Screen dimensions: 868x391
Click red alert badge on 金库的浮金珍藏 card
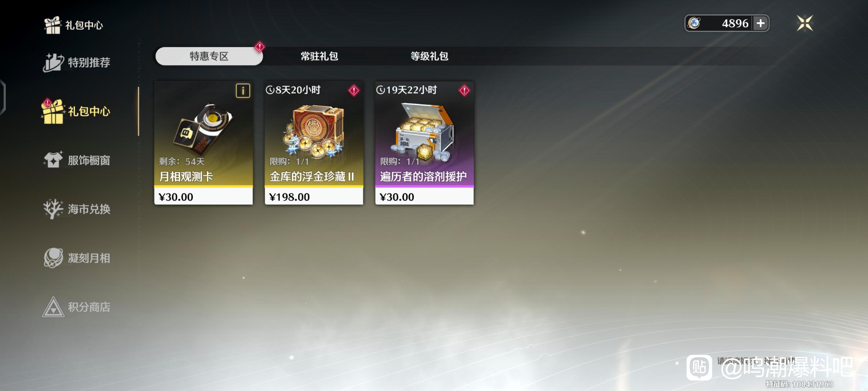(354, 90)
